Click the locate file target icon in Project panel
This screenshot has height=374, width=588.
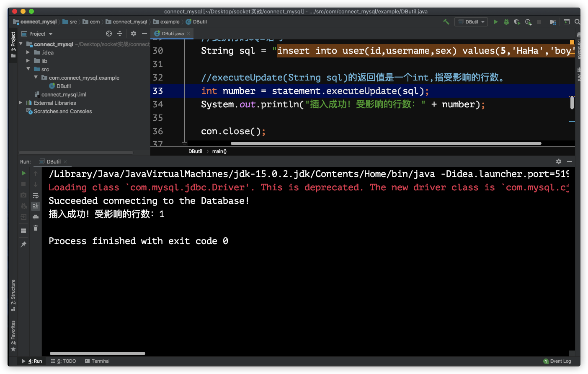click(x=109, y=34)
